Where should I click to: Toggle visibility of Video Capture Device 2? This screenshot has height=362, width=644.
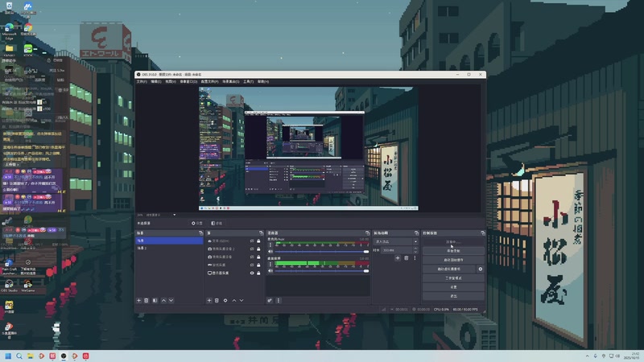[252, 249]
